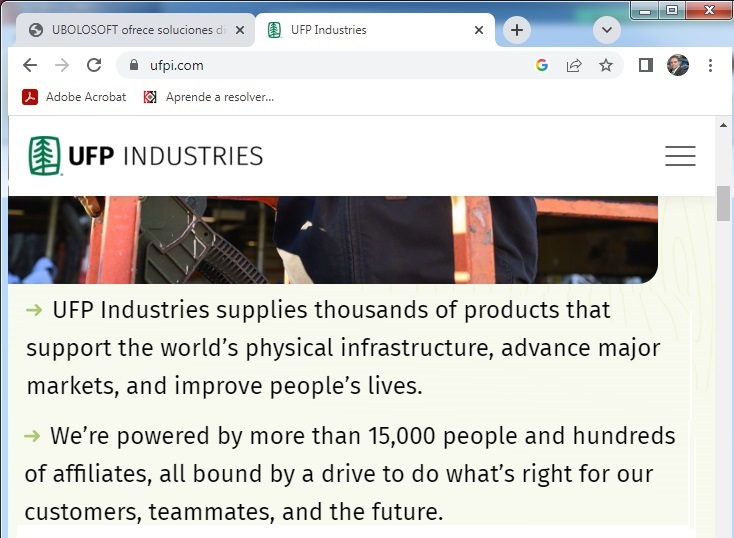The image size is (734, 538).
Task: View site information lock icon
Action: coord(133,65)
